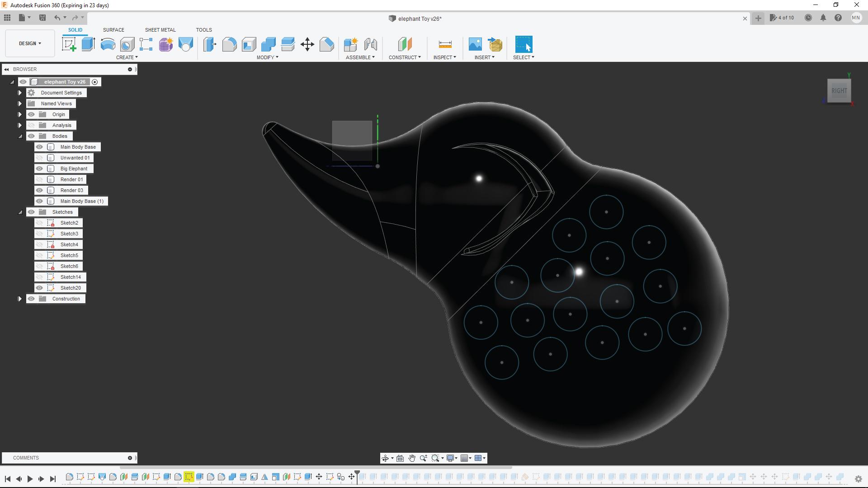Open the Revolve tool
This screenshot has height=488, width=868.
click(107, 44)
